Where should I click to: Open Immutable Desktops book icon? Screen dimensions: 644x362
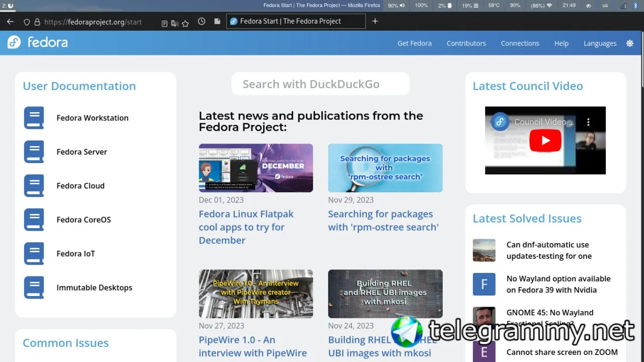point(34,287)
